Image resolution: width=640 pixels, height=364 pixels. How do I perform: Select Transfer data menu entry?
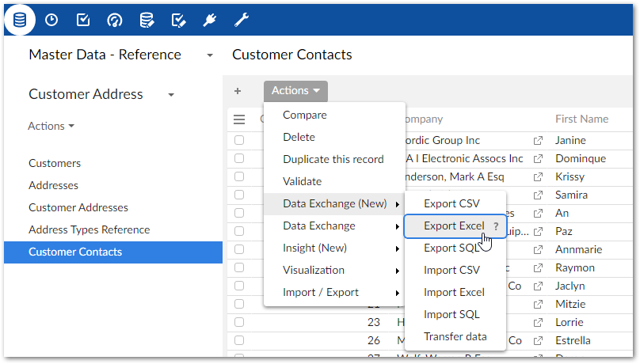click(x=455, y=336)
